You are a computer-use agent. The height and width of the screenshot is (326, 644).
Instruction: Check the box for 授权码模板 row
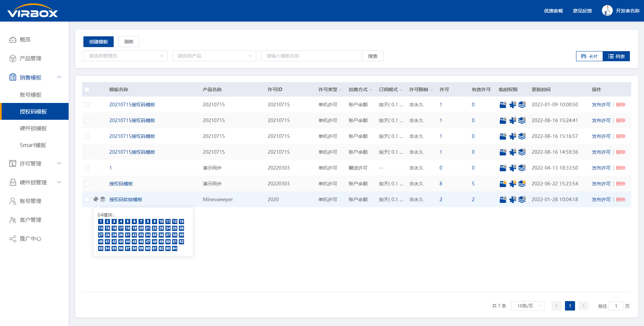click(87, 184)
